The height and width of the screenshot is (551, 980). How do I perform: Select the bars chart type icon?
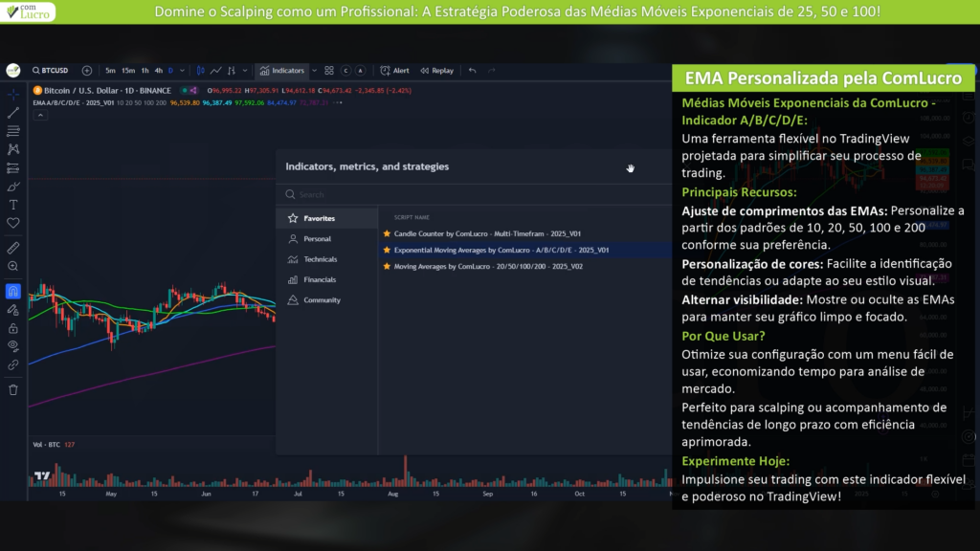(232, 71)
